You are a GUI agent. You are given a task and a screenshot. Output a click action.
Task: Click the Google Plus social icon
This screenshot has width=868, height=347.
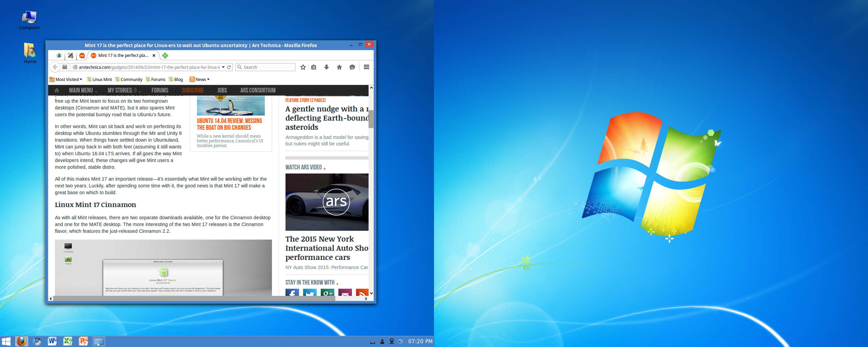[328, 292]
